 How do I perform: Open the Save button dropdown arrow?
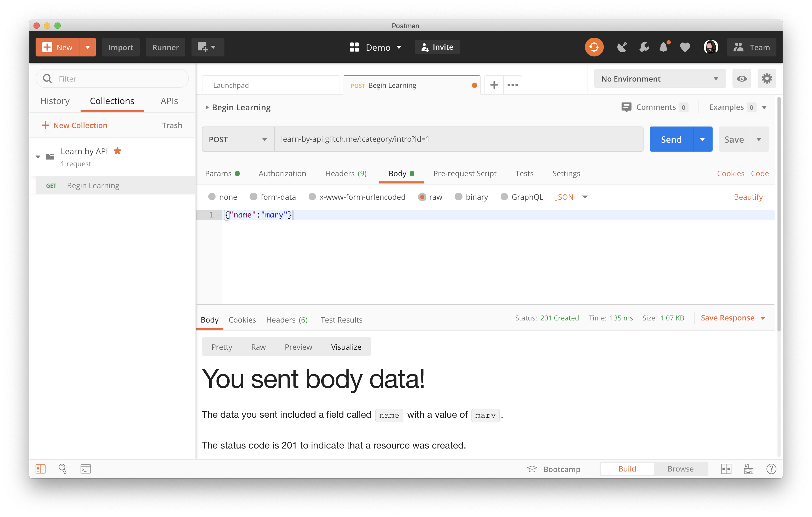pyautogui.click(x=759, y=139)
